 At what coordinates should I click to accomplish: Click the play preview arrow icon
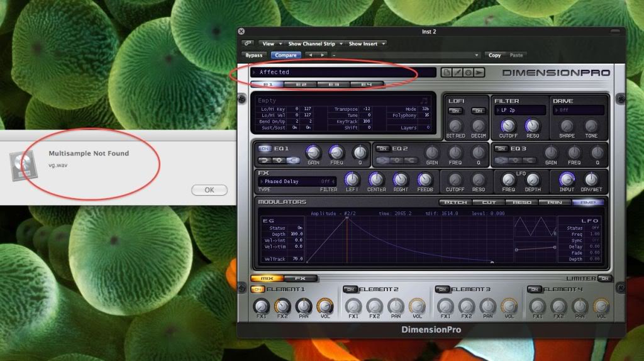479,73
